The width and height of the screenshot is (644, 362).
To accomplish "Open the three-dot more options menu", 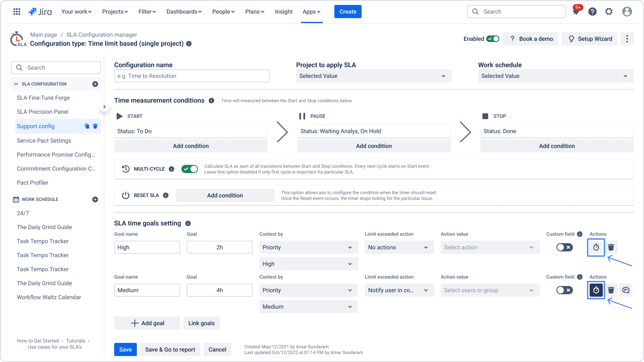I will (x=627, y=39).
